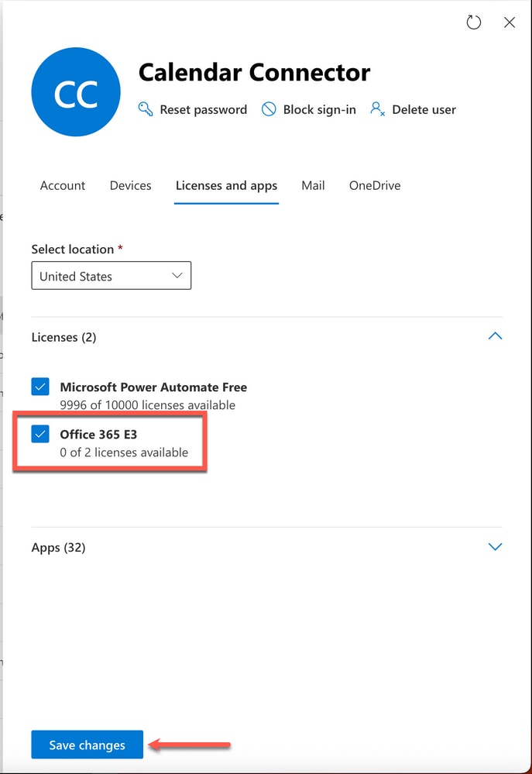The image size is (532, 774).
Task: Close the Calendar Connector panel
Action: point(510,22)
